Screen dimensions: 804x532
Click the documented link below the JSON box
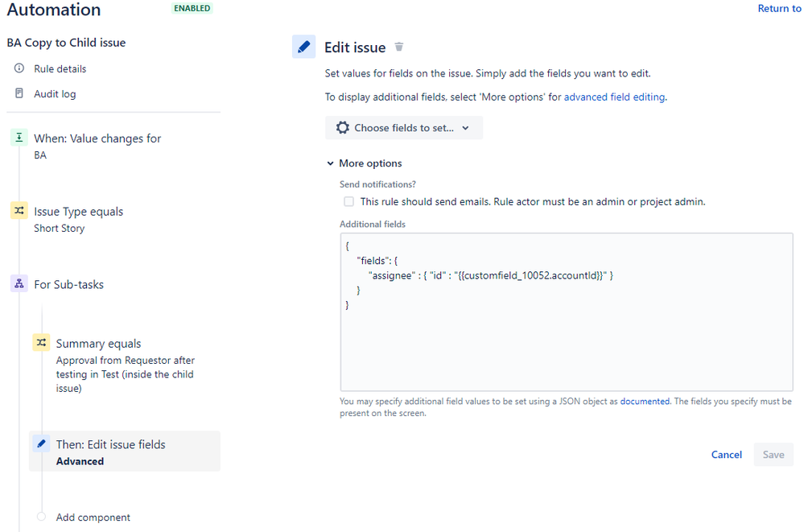point(644,401)
